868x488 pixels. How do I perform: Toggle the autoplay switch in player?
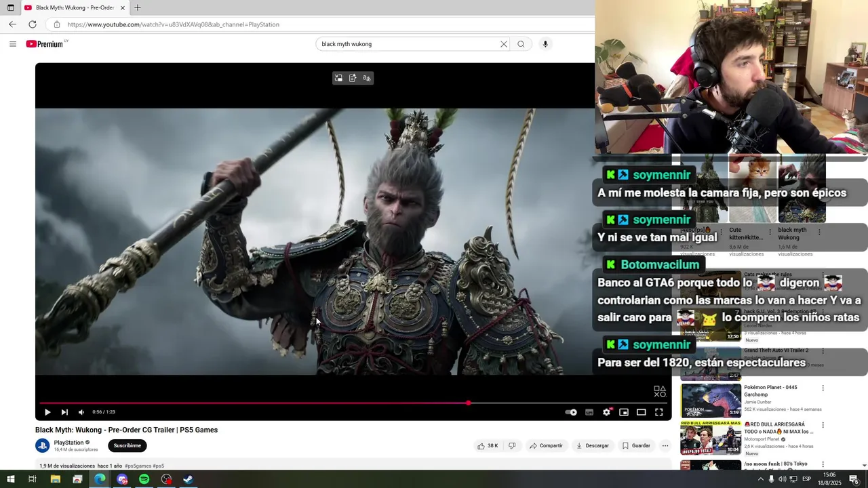tap(572, 412)
